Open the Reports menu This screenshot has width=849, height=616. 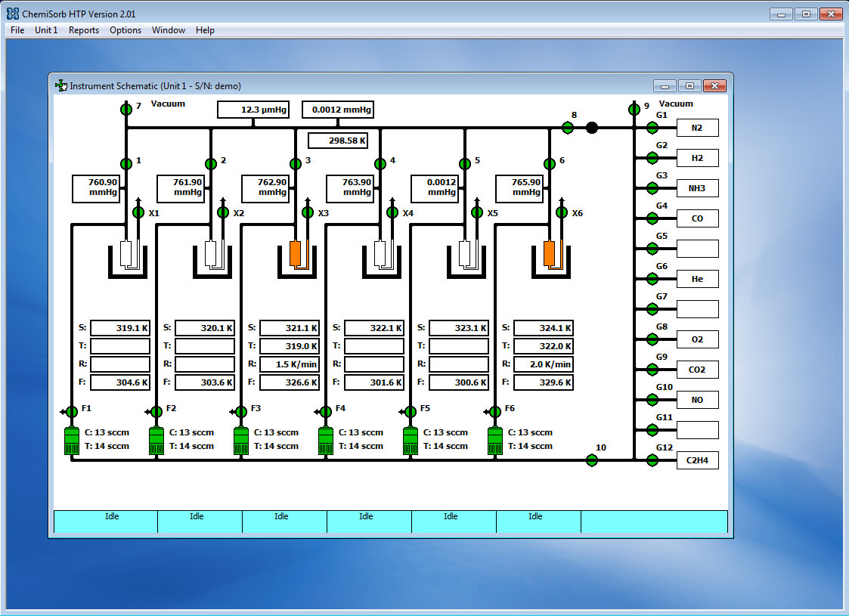click(84, 30)
